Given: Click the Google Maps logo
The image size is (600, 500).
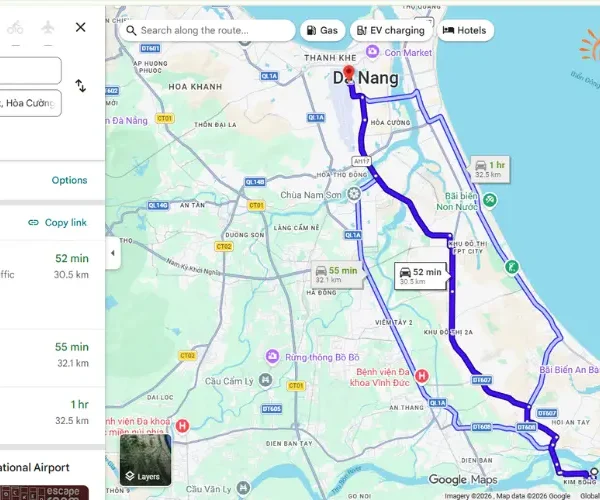Looking at the screenshot, I should click(x=463, y=479).
